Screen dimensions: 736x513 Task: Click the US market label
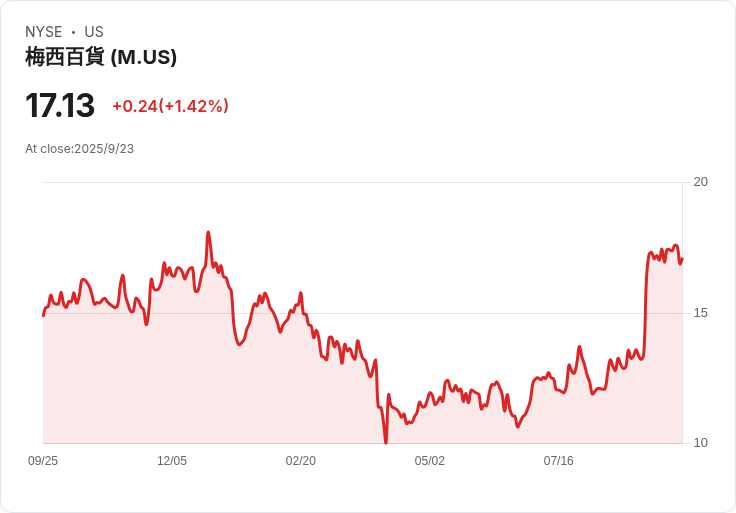click(94, 32)
